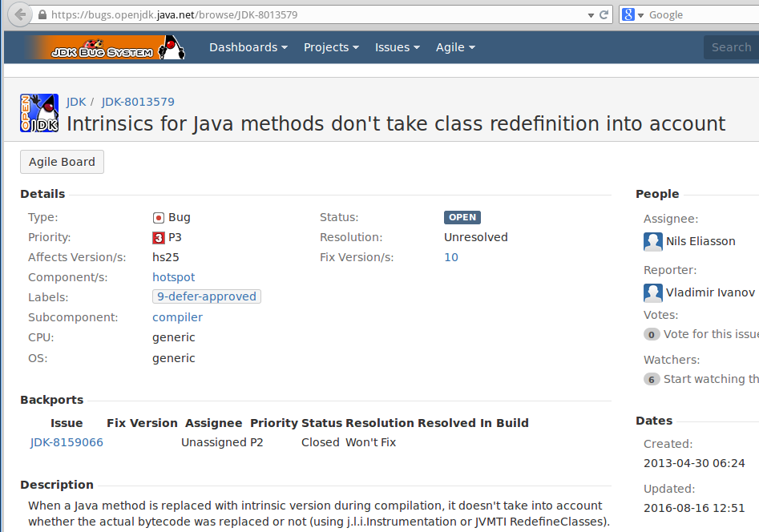Screen dimensions: 759x532
Task: Open the address bar history dropdown
Action: (591, 14)
